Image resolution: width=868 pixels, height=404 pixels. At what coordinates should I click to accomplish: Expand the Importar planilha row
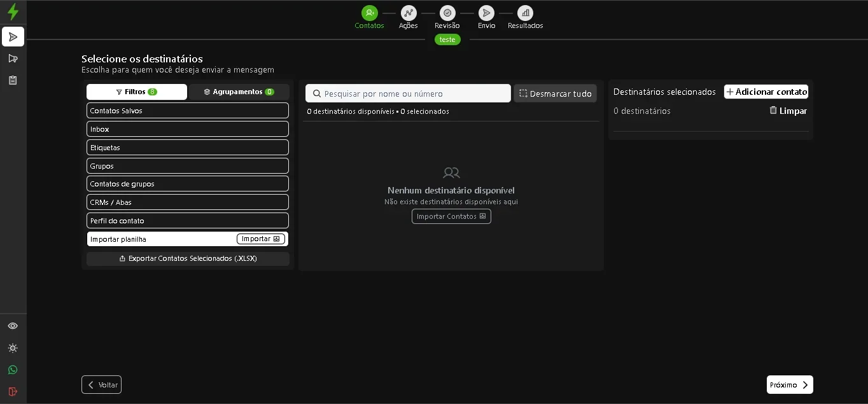(x=188, y=239)
